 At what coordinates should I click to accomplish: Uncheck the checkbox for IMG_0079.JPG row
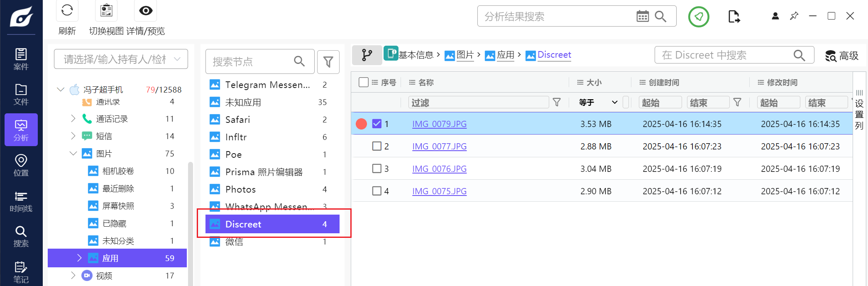377,124
